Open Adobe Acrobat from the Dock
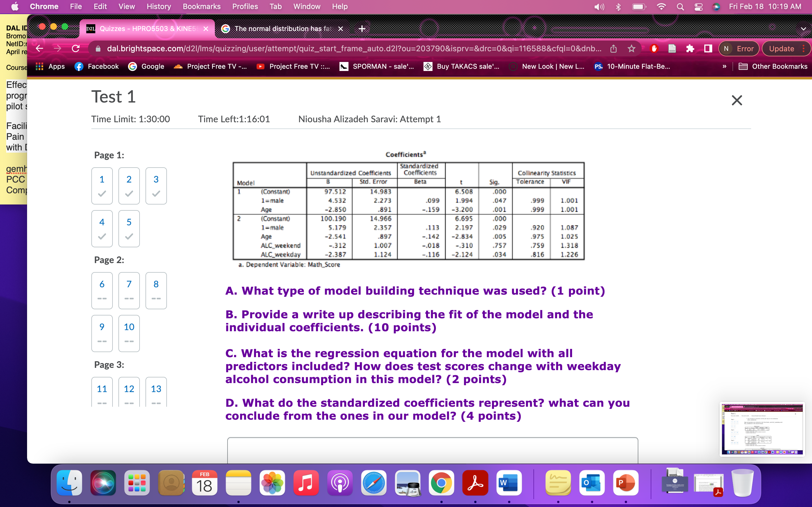812x507 pixels. (x=475, y=483)
